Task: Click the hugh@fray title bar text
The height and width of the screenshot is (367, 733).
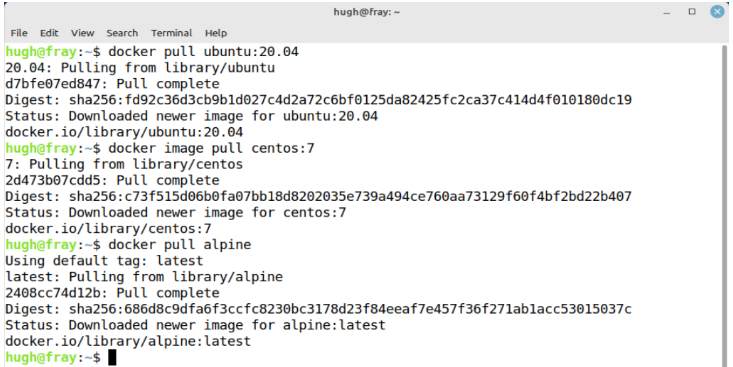Action: coord(366,12)
